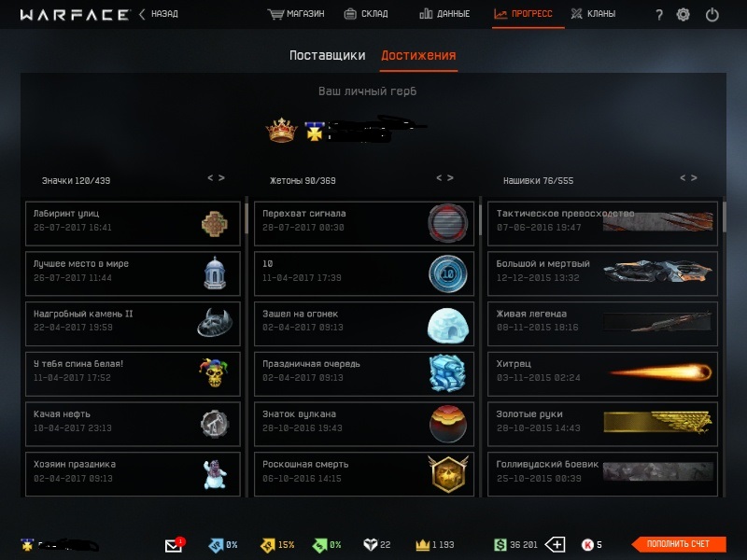
Task: Click ПОПОЛНИТЬ СЧЕТ top-up button
Action: click(679, 544)
